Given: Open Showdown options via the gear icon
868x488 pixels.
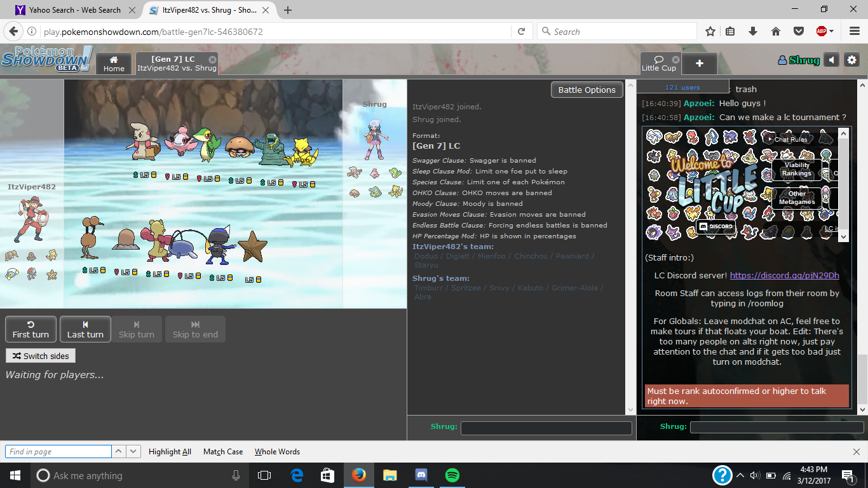Looking at the screenshot, I should 852,60.
